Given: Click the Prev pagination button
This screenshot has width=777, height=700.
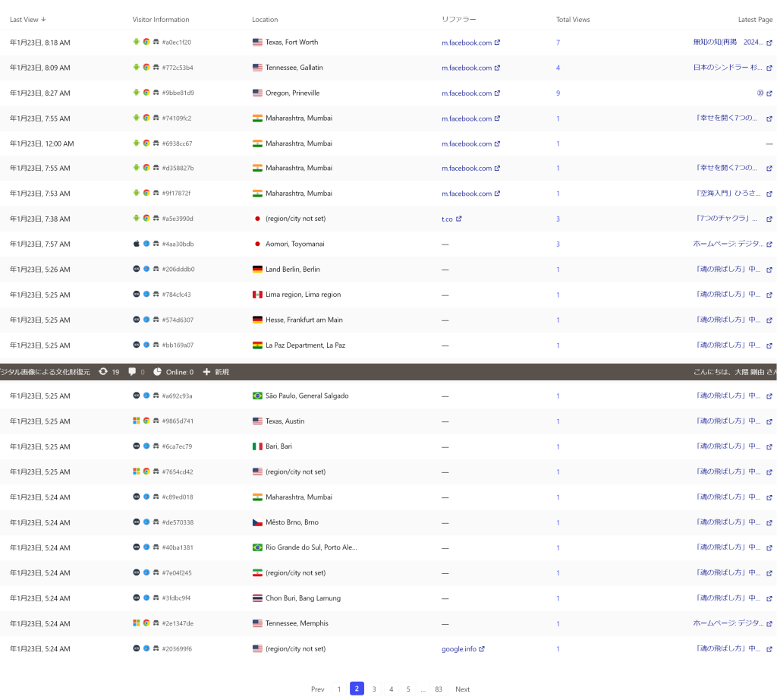Looking at the screenshot, I should point(317,689).
